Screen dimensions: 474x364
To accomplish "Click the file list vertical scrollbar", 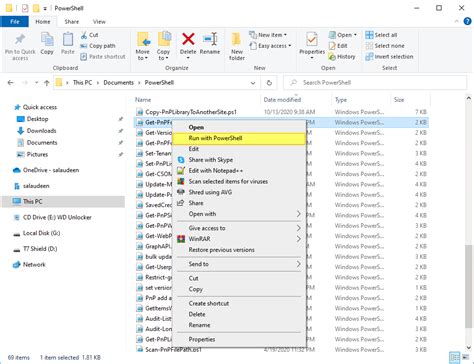I will coord(469,286).
